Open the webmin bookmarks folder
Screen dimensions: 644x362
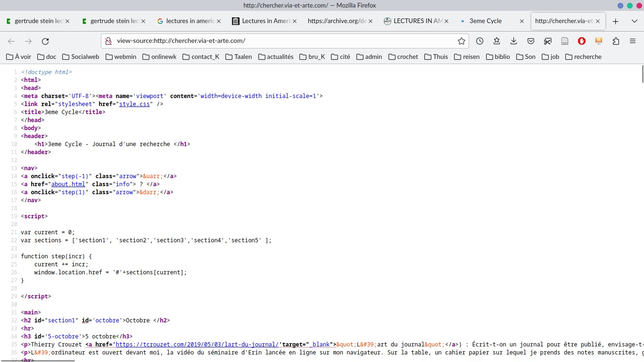(121, 57)
